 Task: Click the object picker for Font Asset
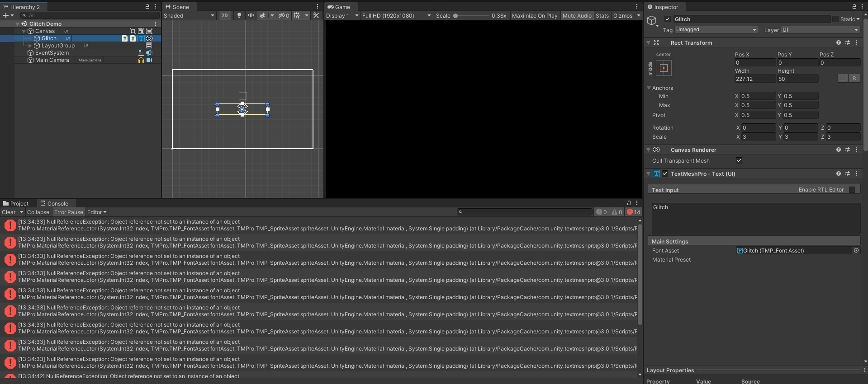click(x=856, y=250)
